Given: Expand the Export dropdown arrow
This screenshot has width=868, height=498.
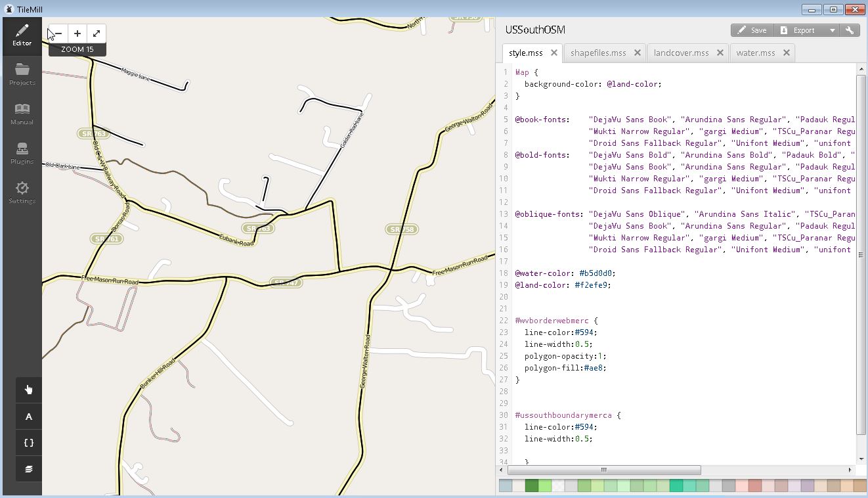Looking at the screenshot, I should (832, 30).
